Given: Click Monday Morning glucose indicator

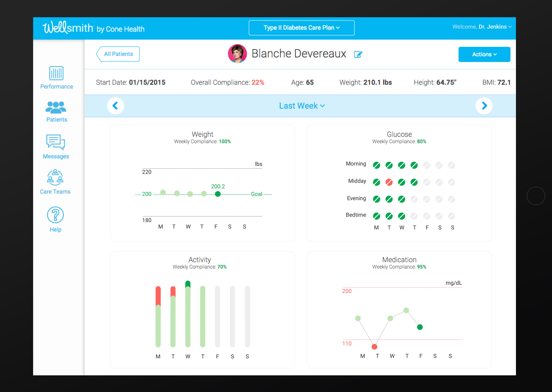Looking at the screenshot, I should pos(376,165).
